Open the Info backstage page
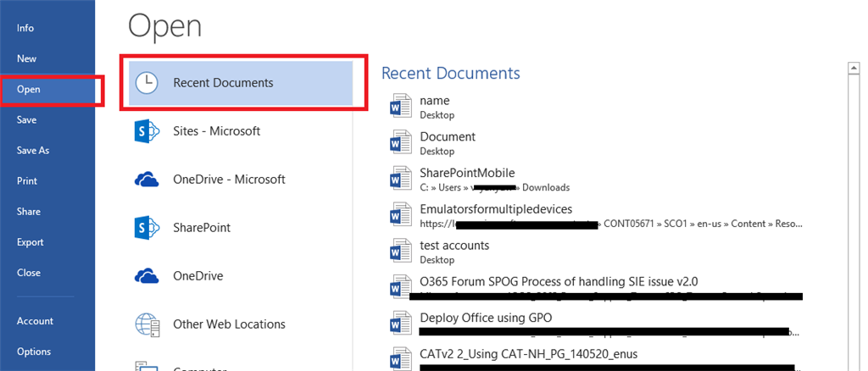The image size is (868, 371). click(25, 28)
